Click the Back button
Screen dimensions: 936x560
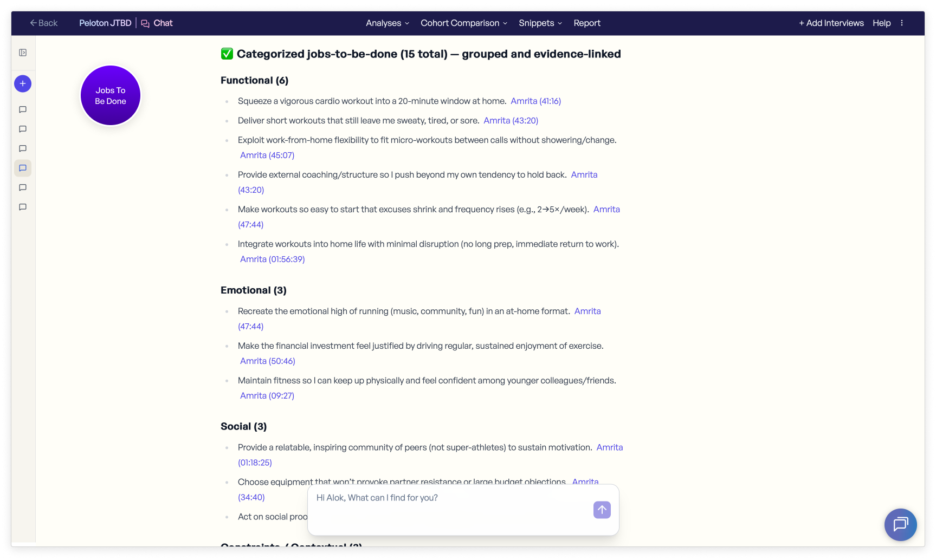pyautogui.click(x=44, y=23)
